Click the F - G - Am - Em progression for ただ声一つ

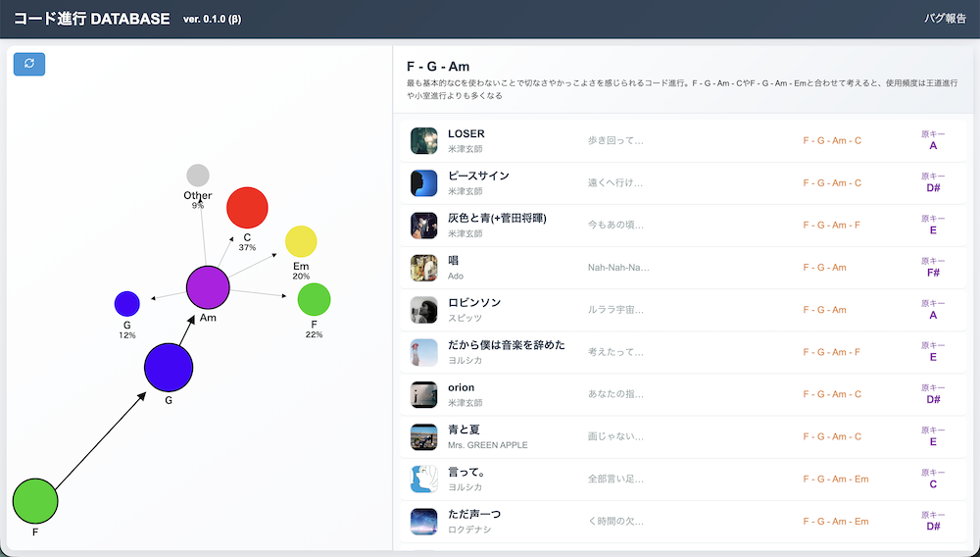[836, 522]
